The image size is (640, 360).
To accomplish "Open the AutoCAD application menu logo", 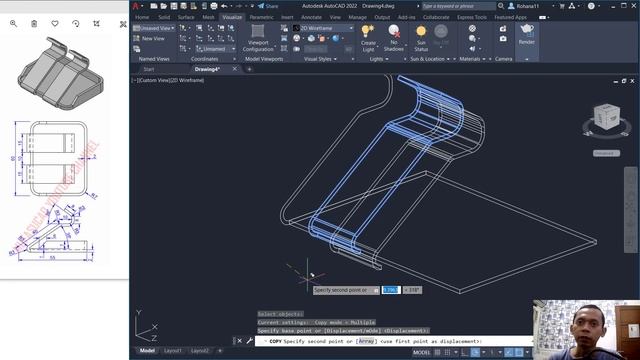I will coord(136,6).
